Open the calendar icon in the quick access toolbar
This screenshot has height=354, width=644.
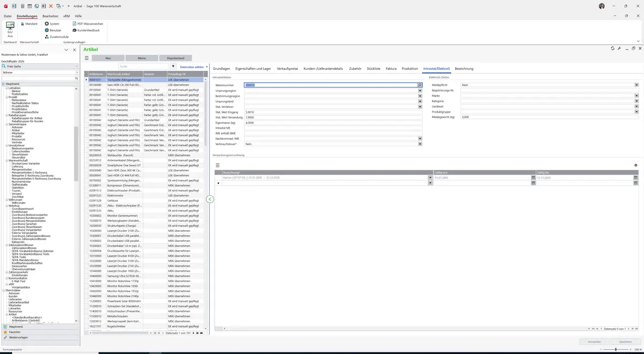tap(29, 6)
